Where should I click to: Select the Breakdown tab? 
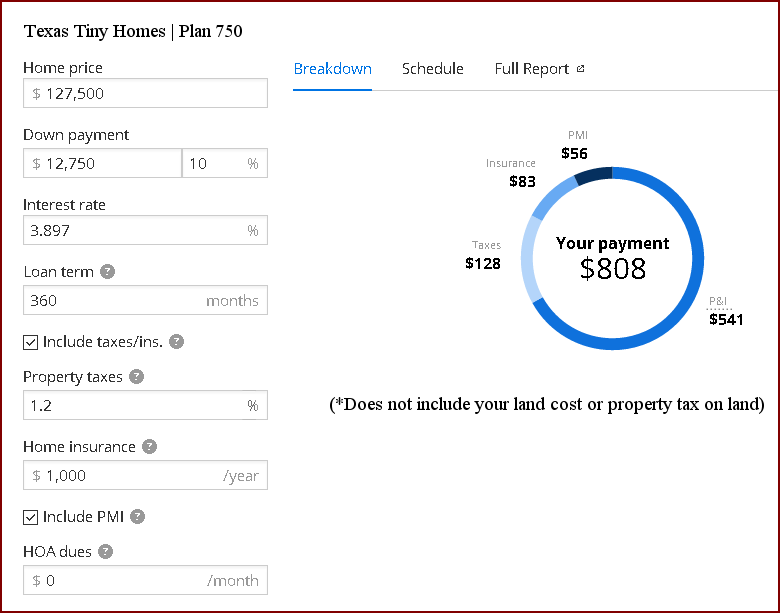(x=332, y=69)
